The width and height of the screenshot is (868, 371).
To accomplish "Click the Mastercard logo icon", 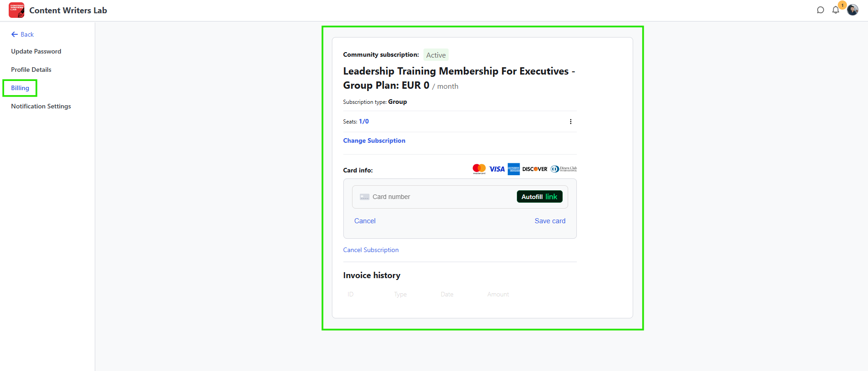I will [479, 169].
